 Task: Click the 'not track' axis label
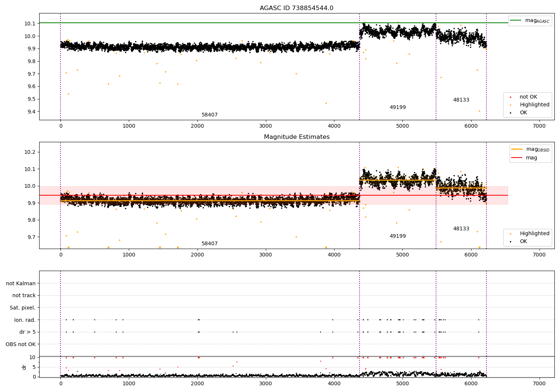pyautogui.click(x=24, y=295)
